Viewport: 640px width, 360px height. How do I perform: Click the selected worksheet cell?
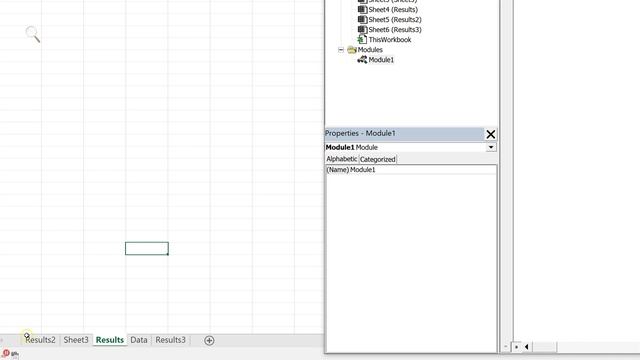[147, 249]
